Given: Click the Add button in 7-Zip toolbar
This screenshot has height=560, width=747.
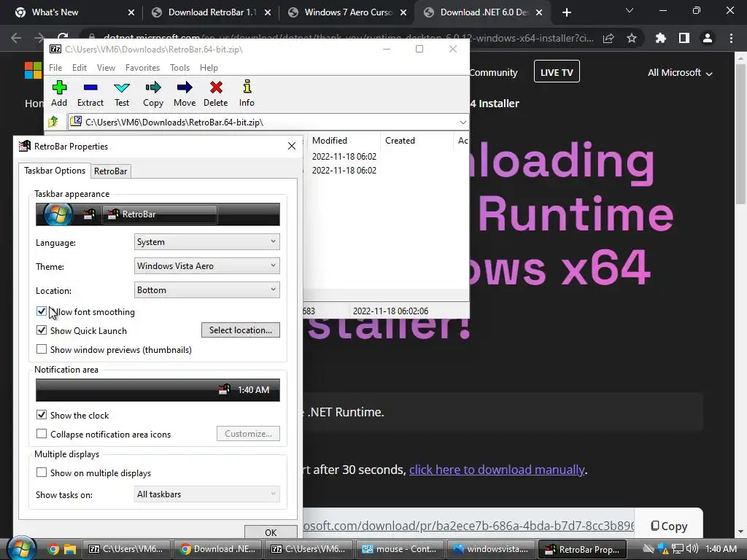Looking at the screenshot, I should [x=59, y=93].
